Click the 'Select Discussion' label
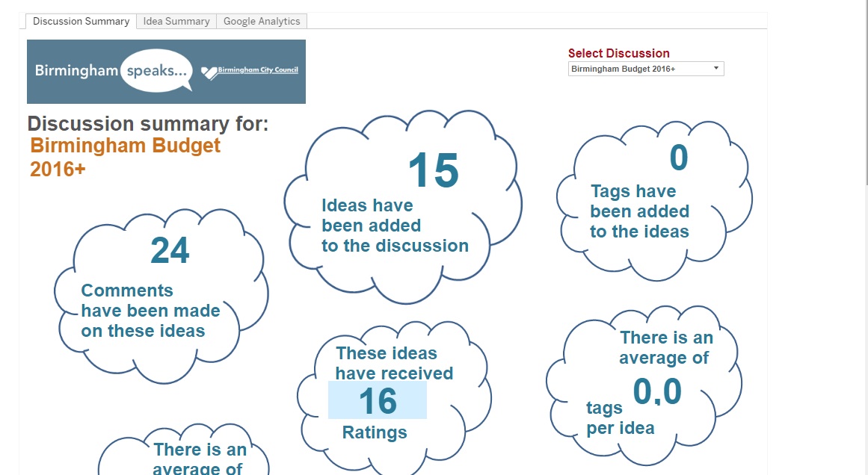The width and height of the screenshot is (868, 475). (619, 54)
